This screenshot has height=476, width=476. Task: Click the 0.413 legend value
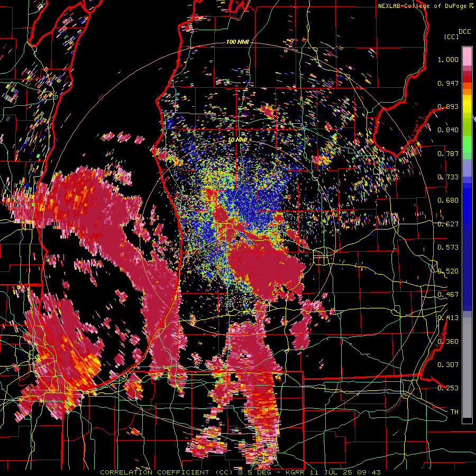pyautogui.click(x=448, y=318)
